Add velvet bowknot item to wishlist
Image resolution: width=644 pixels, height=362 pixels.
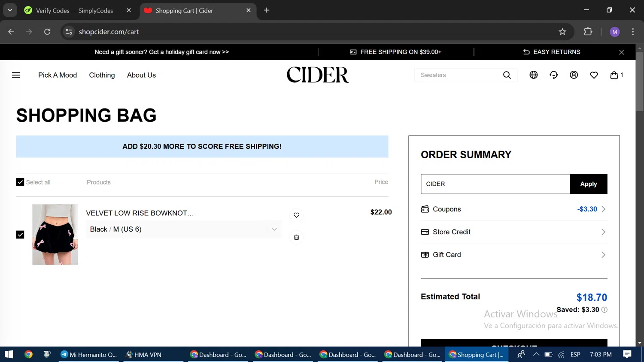[x=297, y=215]
